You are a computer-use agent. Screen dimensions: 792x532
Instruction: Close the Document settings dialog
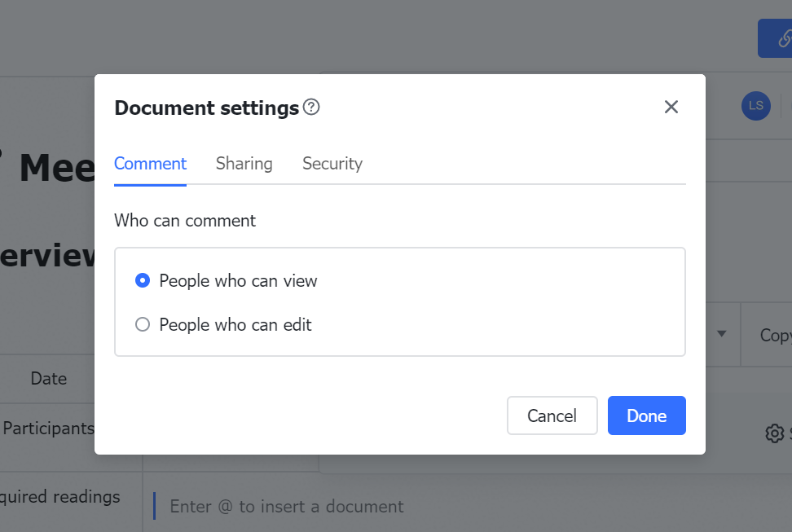click(x=671, y=107)
